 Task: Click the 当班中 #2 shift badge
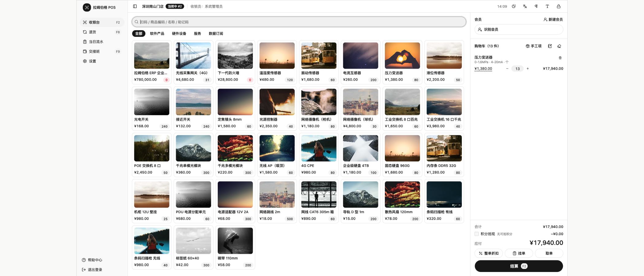(175, 6)
